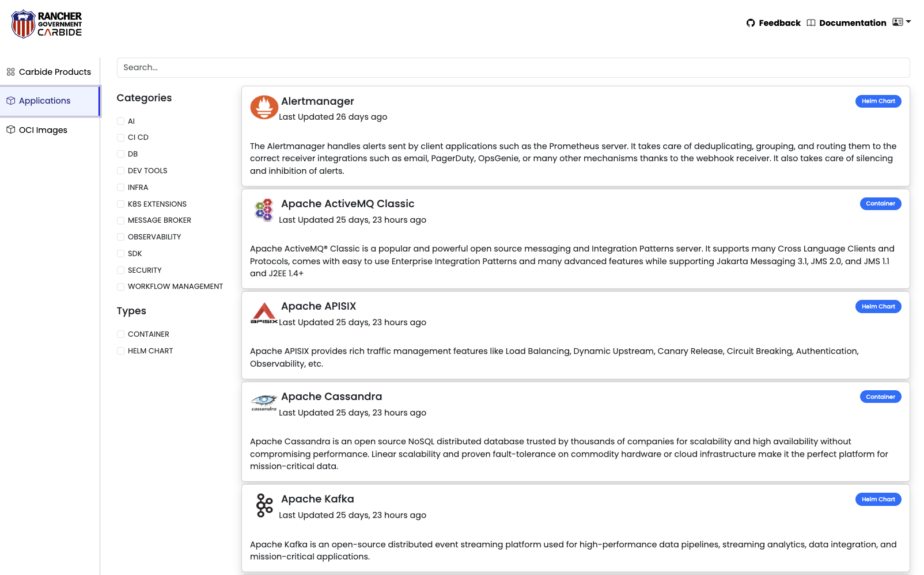Image resolution: width=924 pixels, height=575 pixels.
Task: Enable the K8S EXTENSIONS filter checkbox
Action: (x=120, y=204)
